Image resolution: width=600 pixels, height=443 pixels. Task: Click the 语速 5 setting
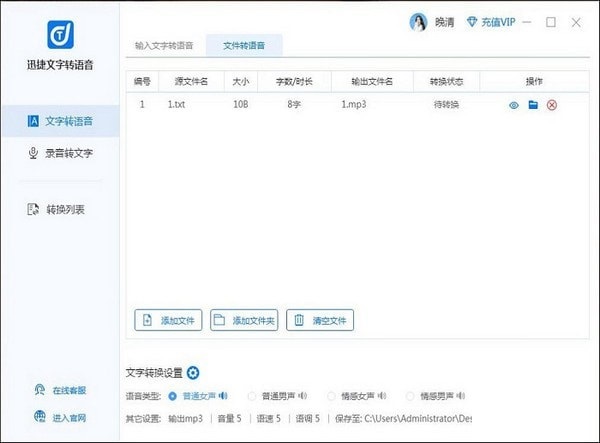[268, 419]
